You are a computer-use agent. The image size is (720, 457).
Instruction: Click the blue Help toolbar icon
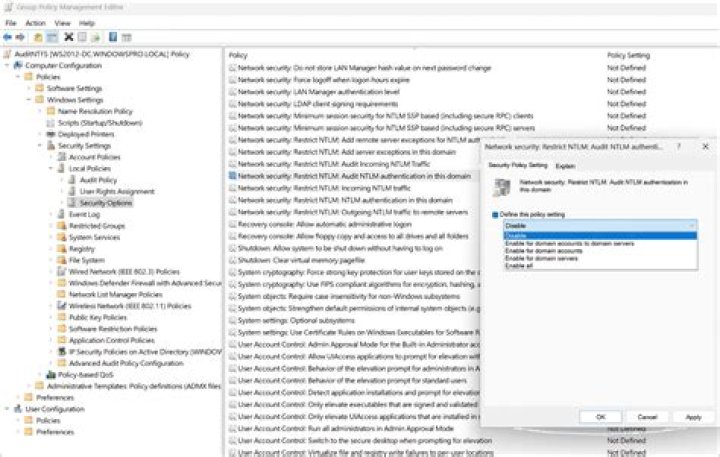(113, 37)
